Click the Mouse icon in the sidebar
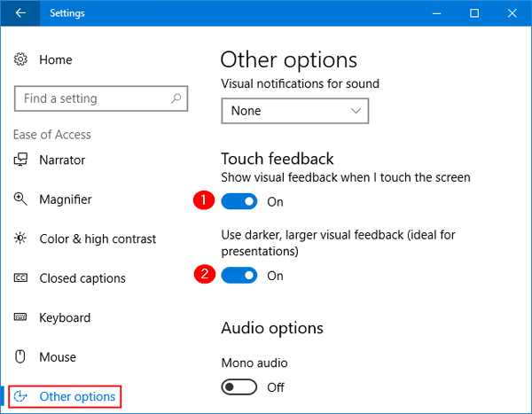The image size is (532, 414). (21, 357)
